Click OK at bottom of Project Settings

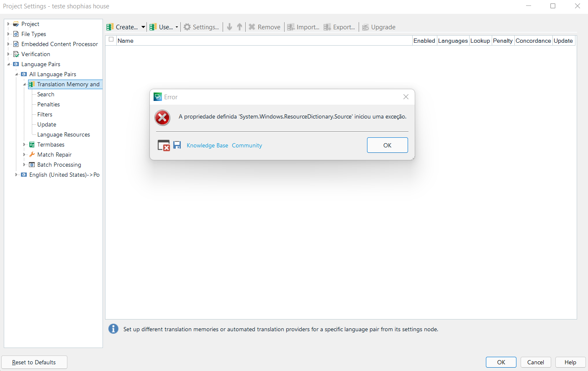(501, 362)
